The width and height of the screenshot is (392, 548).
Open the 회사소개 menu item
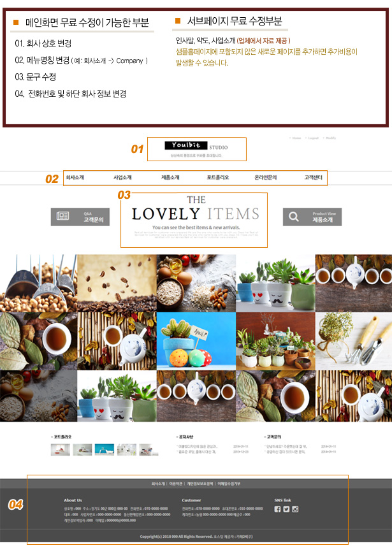point(75,178)
